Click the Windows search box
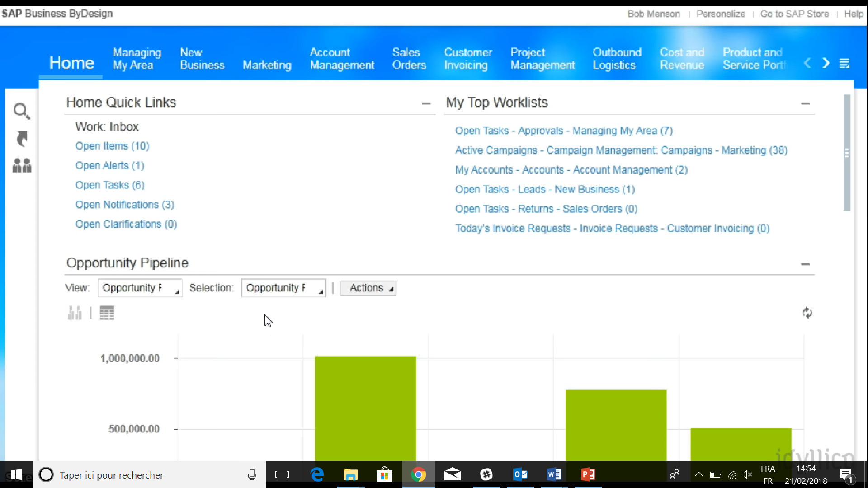The width and height of the screenshot is (868, 488). [149, 474]
